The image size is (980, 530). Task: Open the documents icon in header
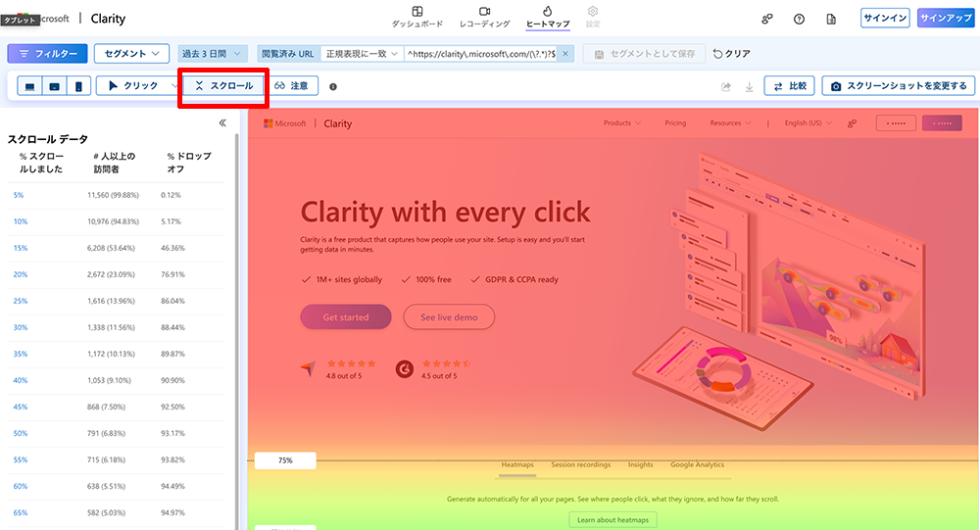831,19
